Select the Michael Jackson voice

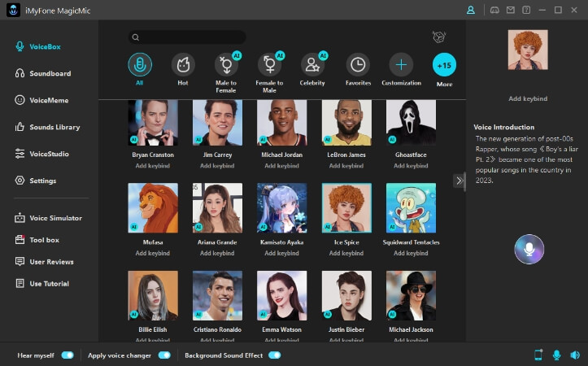411,295
